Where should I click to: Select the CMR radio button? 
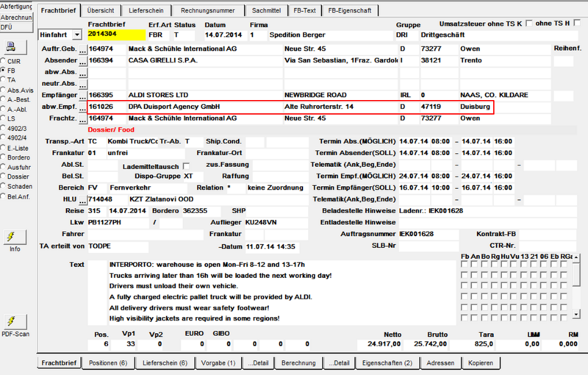pyautogui.click(x=3, y=61)
